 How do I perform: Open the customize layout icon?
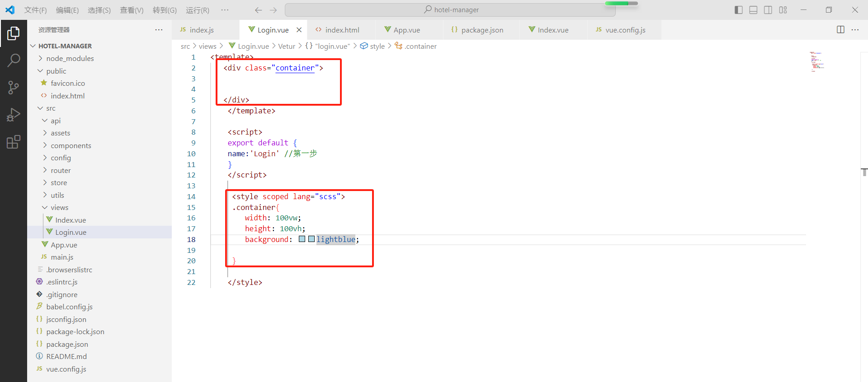(x=783, y=10)
